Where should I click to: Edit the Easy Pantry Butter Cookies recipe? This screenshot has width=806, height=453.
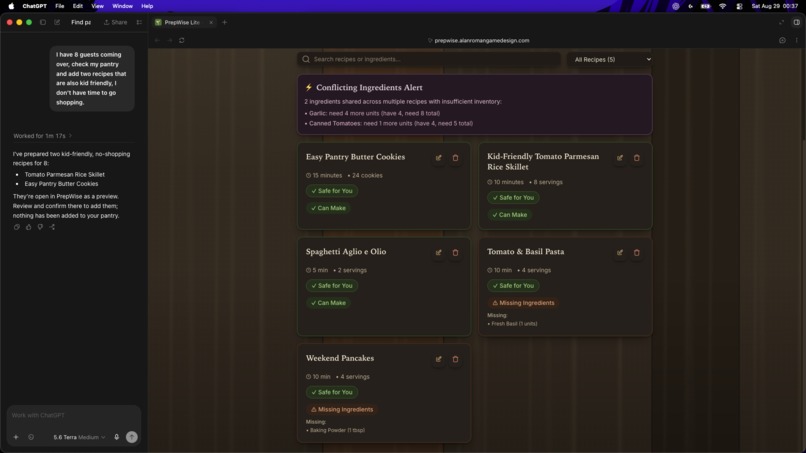point(438,158)
